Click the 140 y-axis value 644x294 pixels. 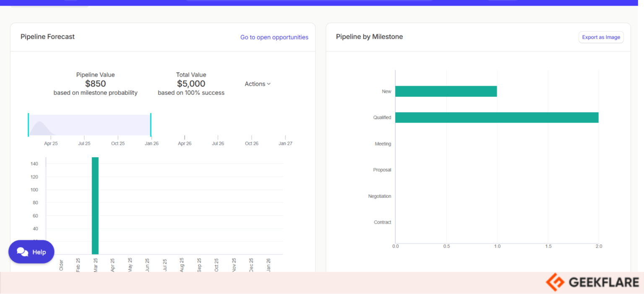click(x=34, y=164)
